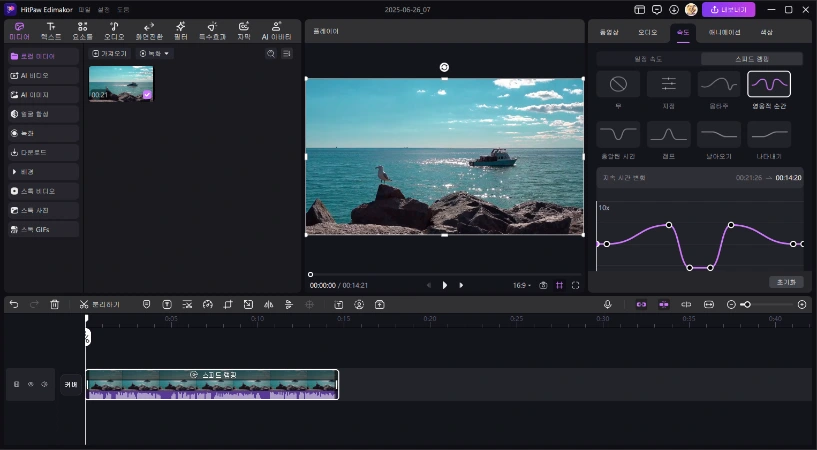Open the Subtitles tab with CC icon
This screenshot has height=450, width=817.
pos(244,31)
